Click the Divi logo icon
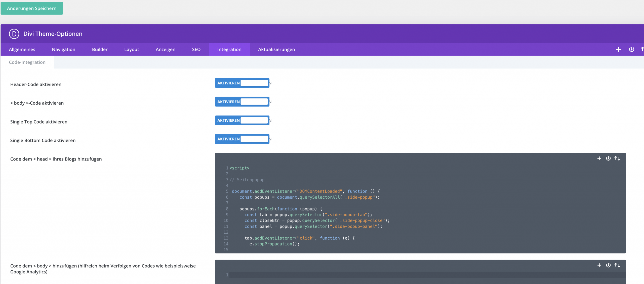The image size is (644, 284). point(14,34)
